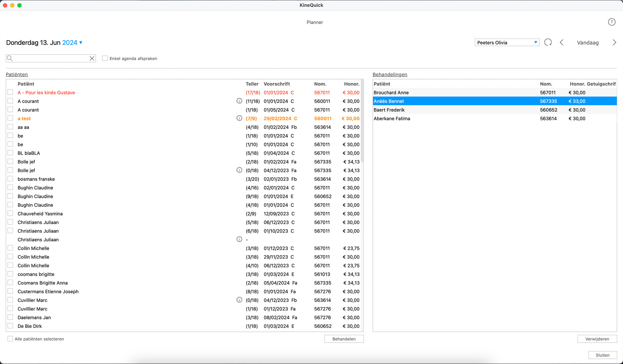Image resolution: width=623 pixels, height=364 pixels.
Task: Tick checkbox for De Bie Dirk
Action: coord(10,326)
